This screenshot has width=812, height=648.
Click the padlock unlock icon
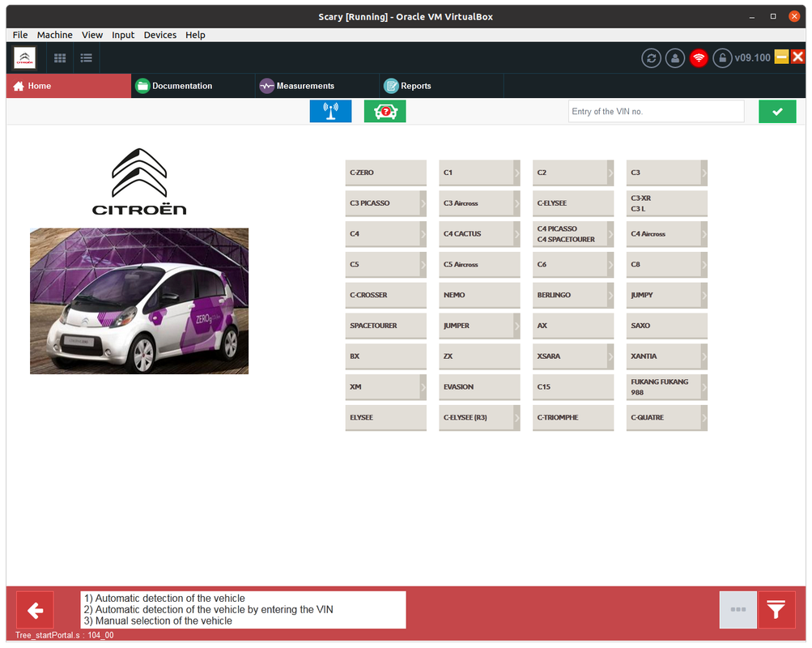point(722,58)
